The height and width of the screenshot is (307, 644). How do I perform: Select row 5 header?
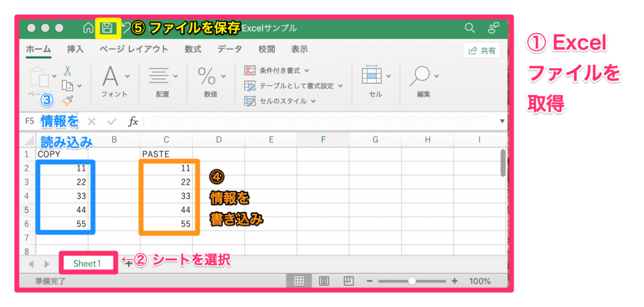click(x=27, y=209)
